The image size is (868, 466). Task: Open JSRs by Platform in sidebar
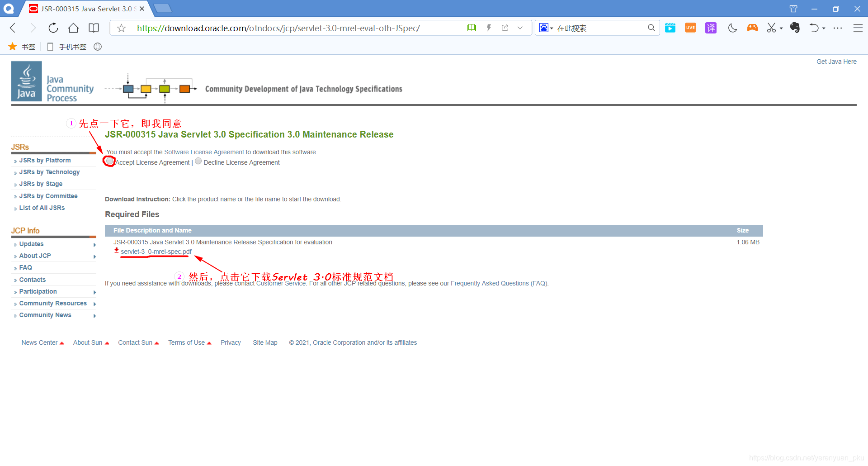pyautogui.click(x=45, y=160)
